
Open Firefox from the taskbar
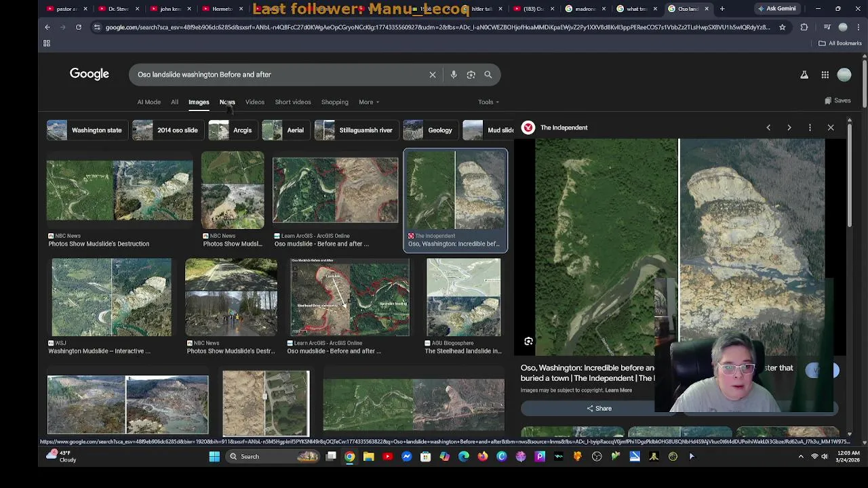(482, 457)
